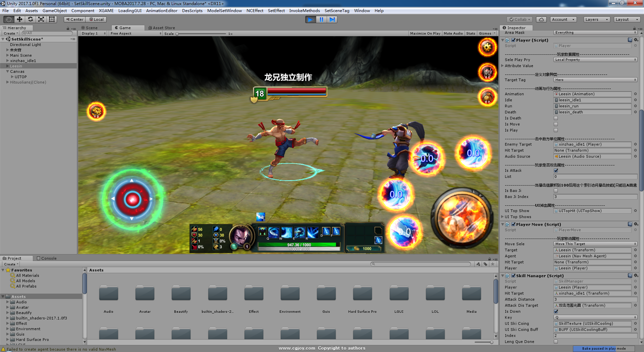Toggle the Is Move checkbox
The image size is (644, 352).
pyautogui.click(x=556, y=124)
